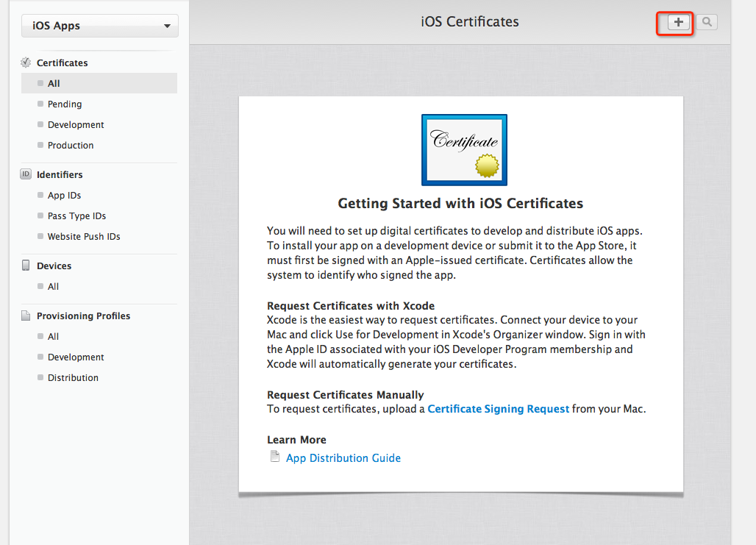Open the iOS Apps dropdown

tap(100, 26)
